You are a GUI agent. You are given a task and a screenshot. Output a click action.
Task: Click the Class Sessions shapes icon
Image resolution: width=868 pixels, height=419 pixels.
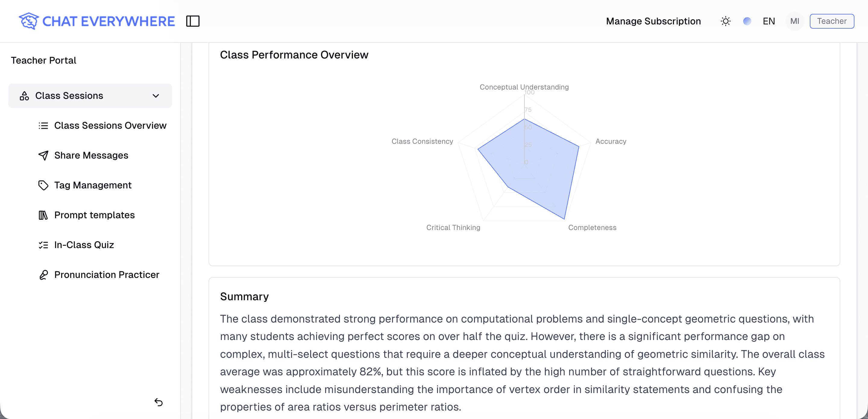(24, 96)
